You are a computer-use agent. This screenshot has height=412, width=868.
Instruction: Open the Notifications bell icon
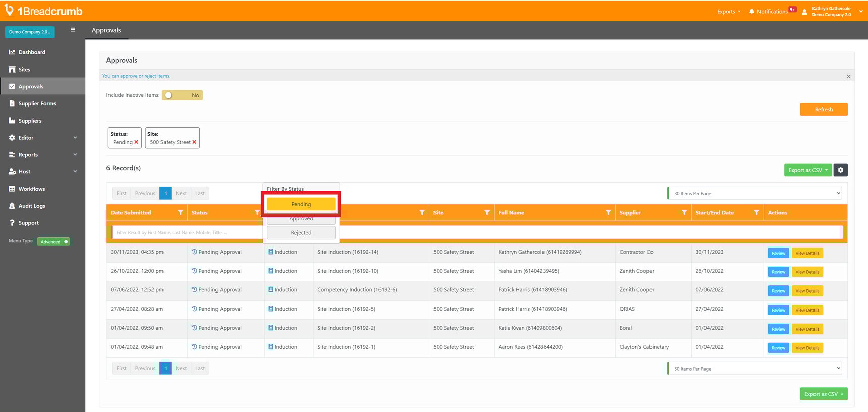tap(752, 11)
